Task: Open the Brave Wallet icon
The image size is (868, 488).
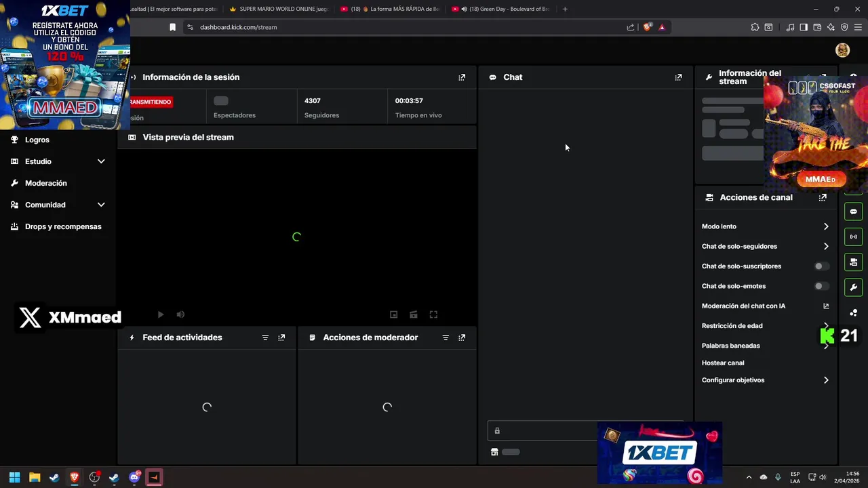Action: 817,27
